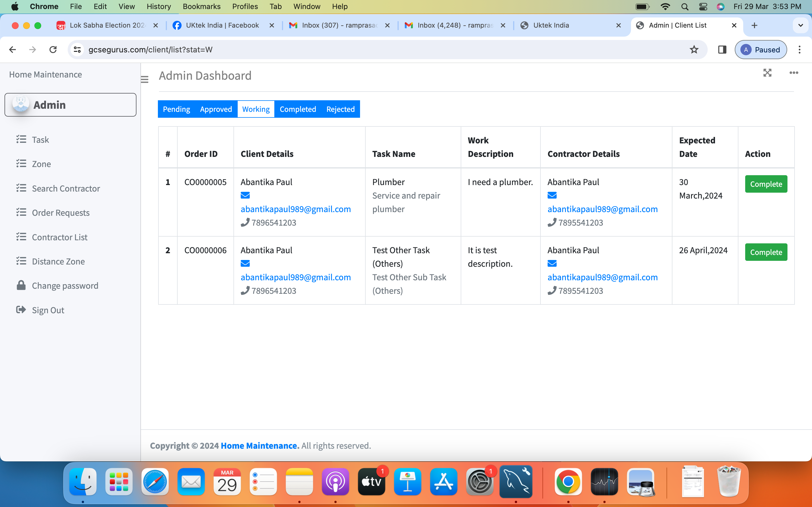The width and height of the screenshot is (812, 507).
Task: Select the Pending status tab
Action: tap(176, 109)
